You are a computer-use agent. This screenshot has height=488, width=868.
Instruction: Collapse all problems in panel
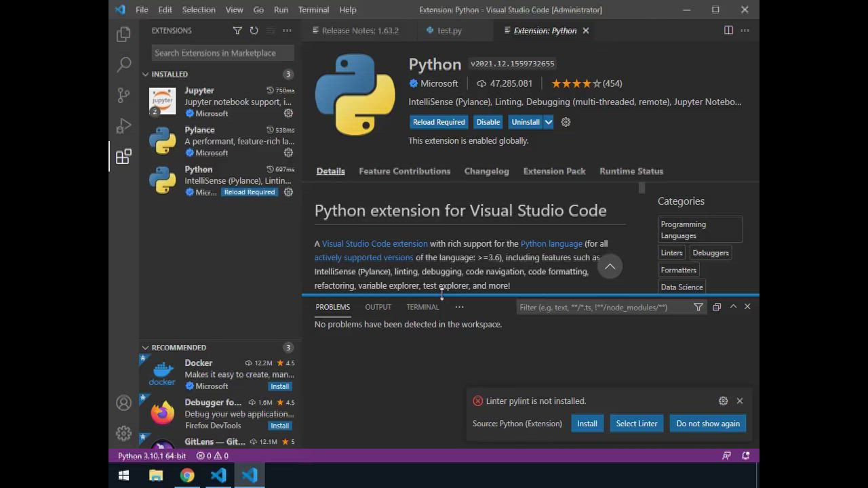tap(717, 307)
